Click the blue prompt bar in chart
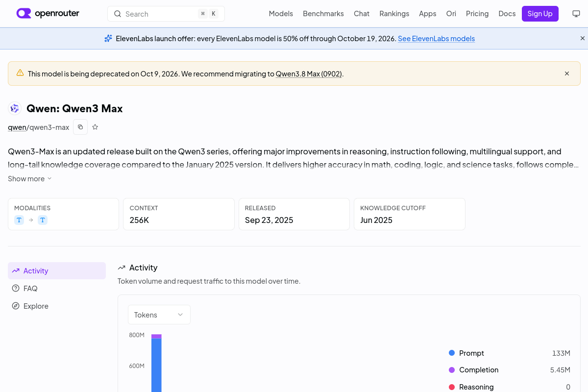The image size is (588, 392). 156,365
